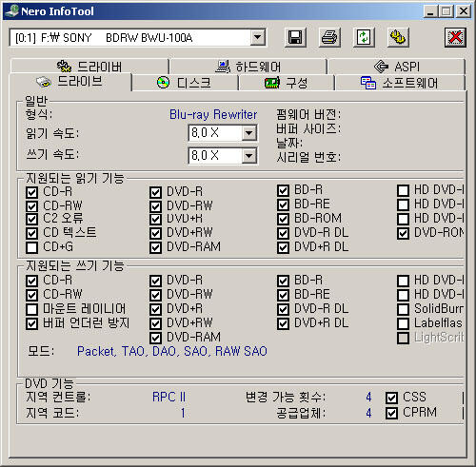476x467 pixels.
Task: Click the red X exit icon
Action: point(455,38)
